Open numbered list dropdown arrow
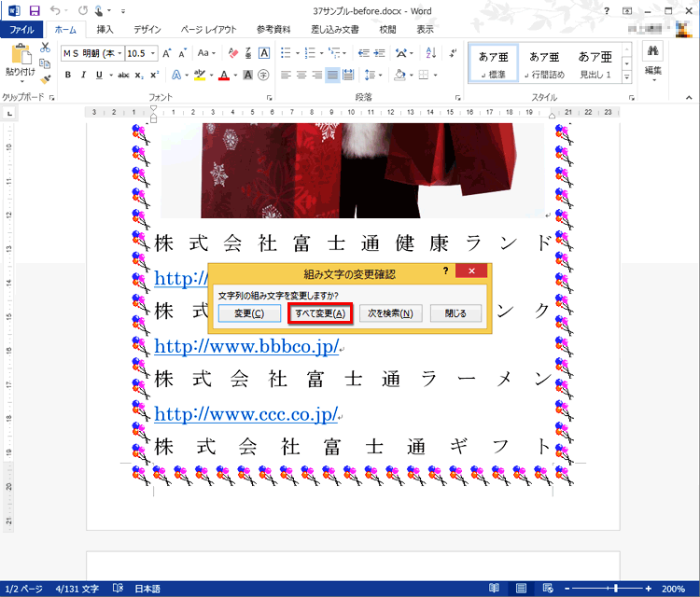The width and height of the screenshot is (700, 597). point(321,53)
